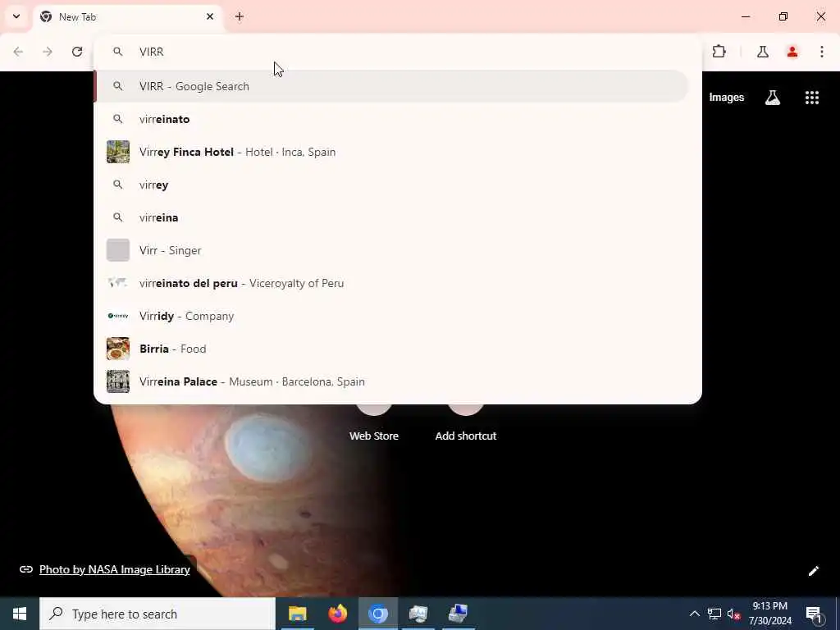Open the notification center icon
The width and height of the screenshot is (840, 630).
814,614
